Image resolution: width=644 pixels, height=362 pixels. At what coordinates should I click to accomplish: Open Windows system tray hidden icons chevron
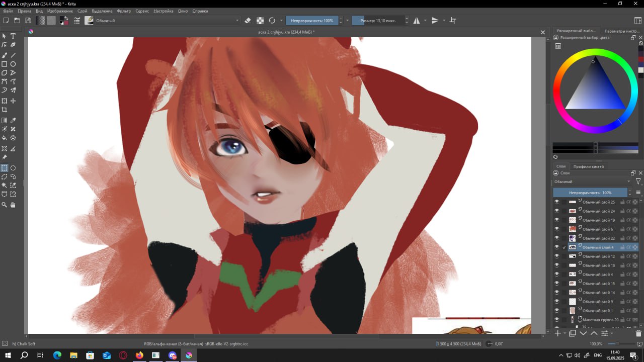point(561,355)
